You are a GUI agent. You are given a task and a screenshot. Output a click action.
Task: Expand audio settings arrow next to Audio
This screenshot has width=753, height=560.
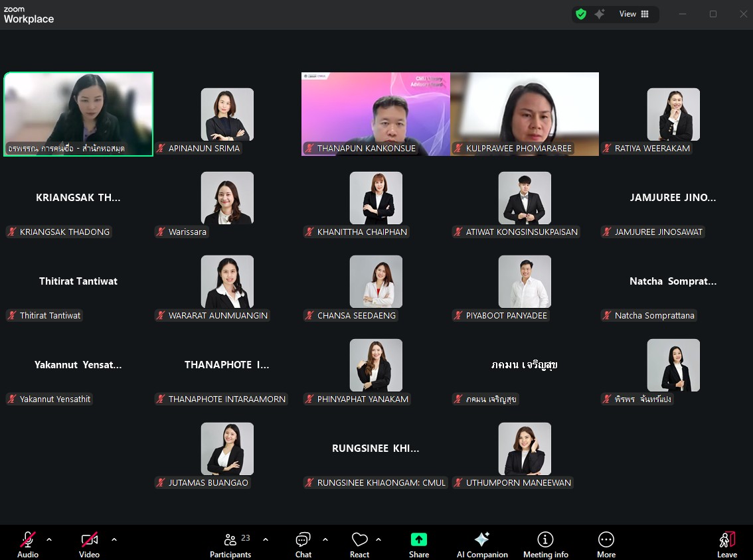pos(49,539)
